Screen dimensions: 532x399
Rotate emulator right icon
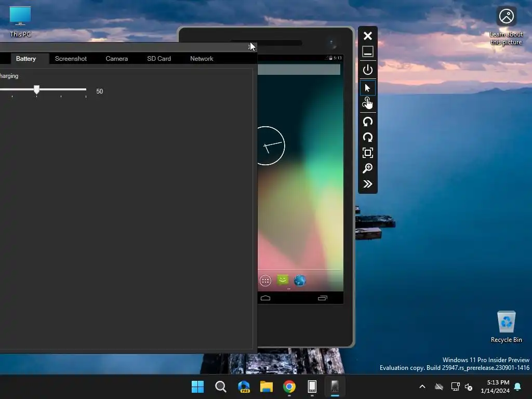click(x=368, y=137)
